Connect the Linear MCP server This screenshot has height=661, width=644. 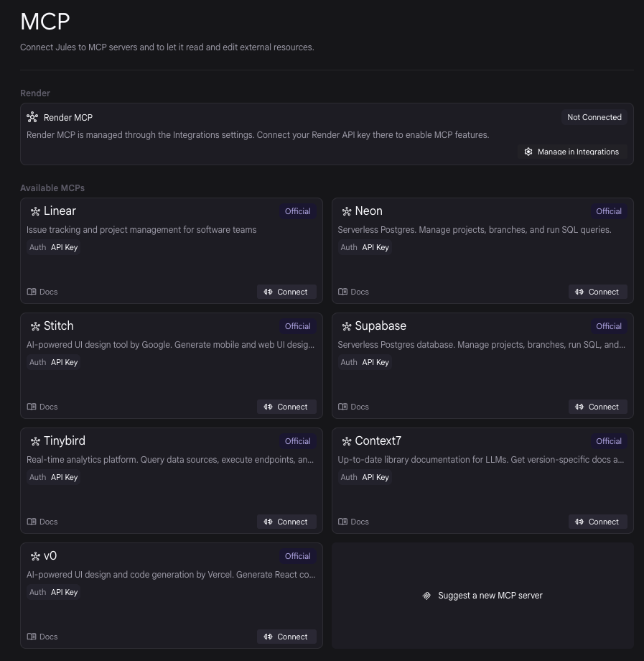click(286, 292)
